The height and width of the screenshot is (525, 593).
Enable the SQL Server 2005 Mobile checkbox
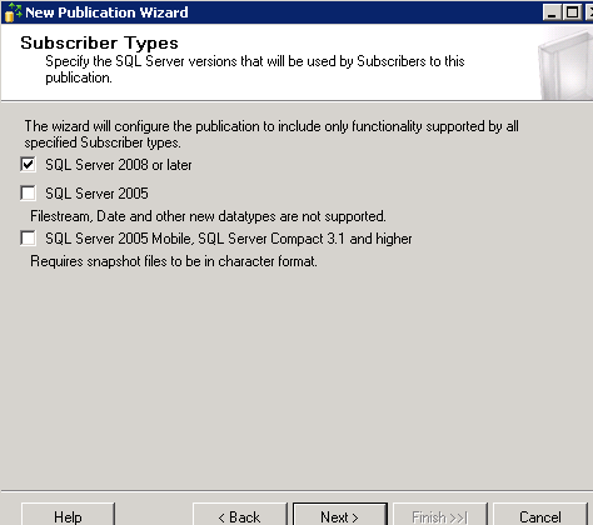tap(28, 239)
